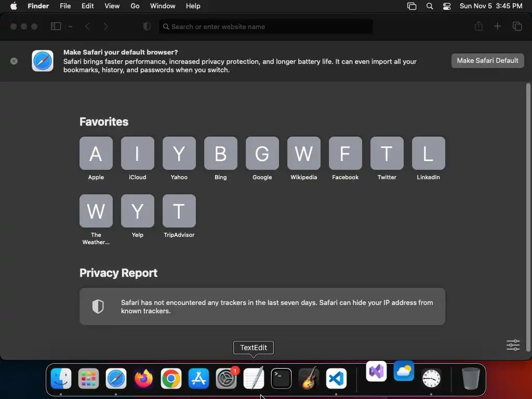Viewport: 532px width, 399px height.
Task: Open Safari from the Dock
Action: [116, 378]
